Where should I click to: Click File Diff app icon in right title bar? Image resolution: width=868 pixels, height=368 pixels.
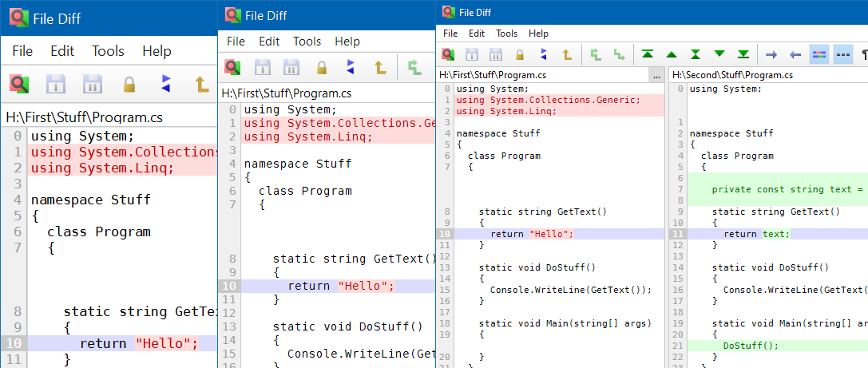(x=449, y=12)
